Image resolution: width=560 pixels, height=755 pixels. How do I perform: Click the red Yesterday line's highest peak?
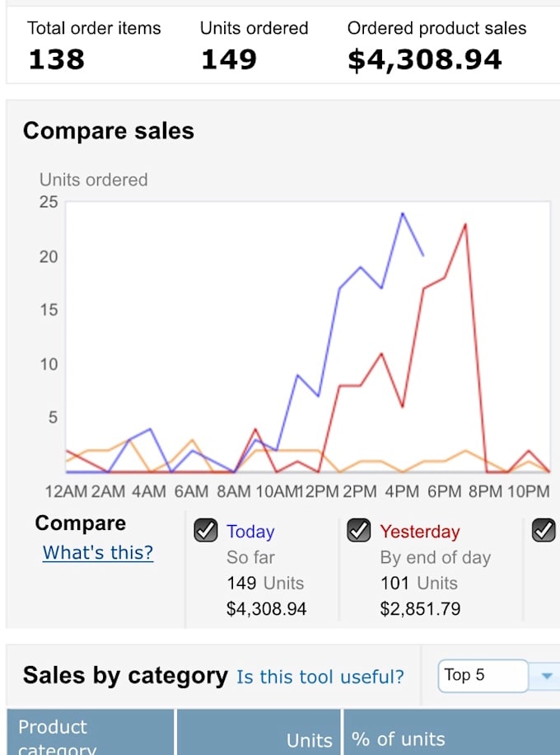tap(465, 224)
